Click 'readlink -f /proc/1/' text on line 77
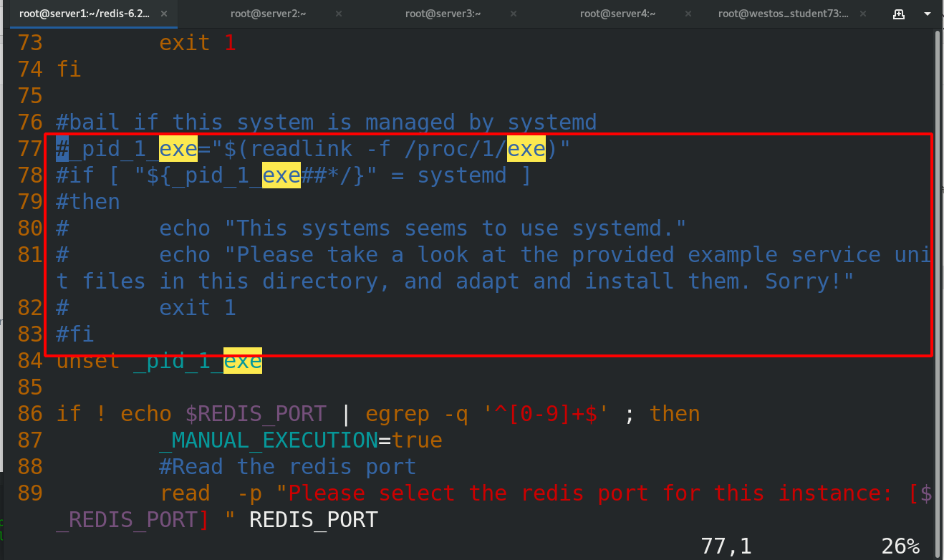944x560 pixels. tap(378, 149)
